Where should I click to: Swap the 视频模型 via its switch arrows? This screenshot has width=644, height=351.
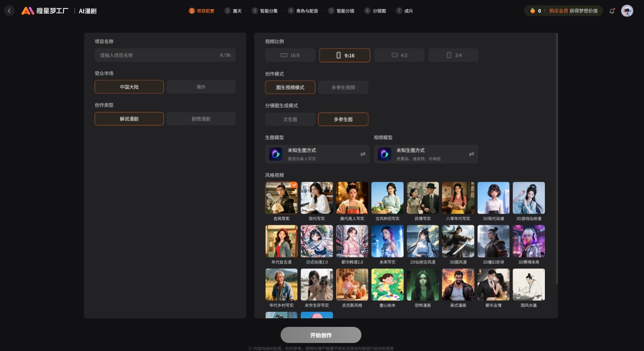471,154
